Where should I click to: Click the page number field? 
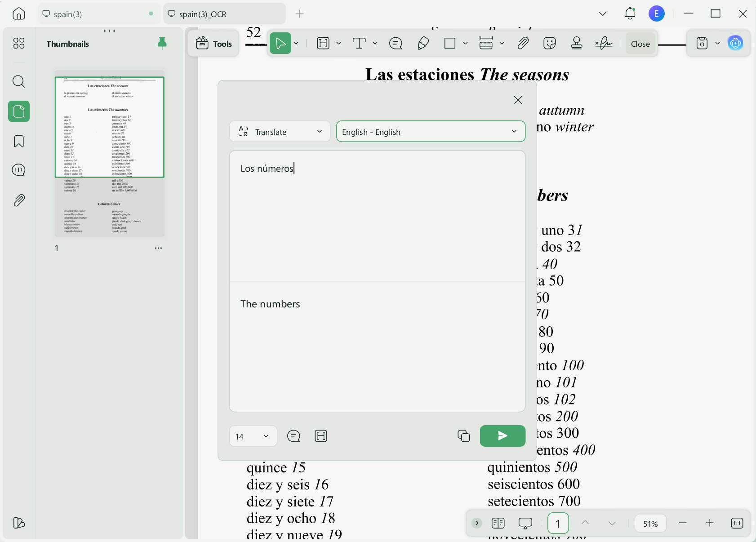(558, 523)
